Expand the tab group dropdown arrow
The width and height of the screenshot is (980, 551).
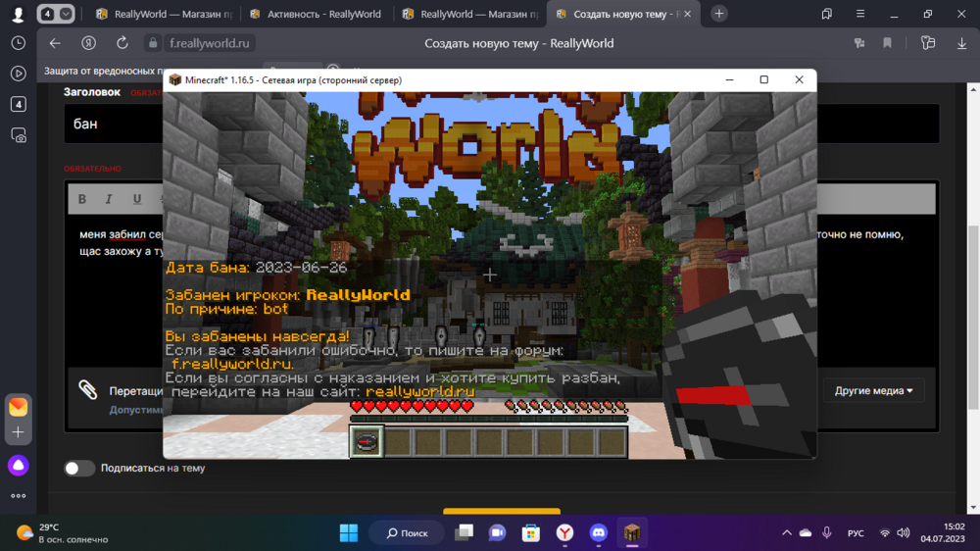click(65, 14)
